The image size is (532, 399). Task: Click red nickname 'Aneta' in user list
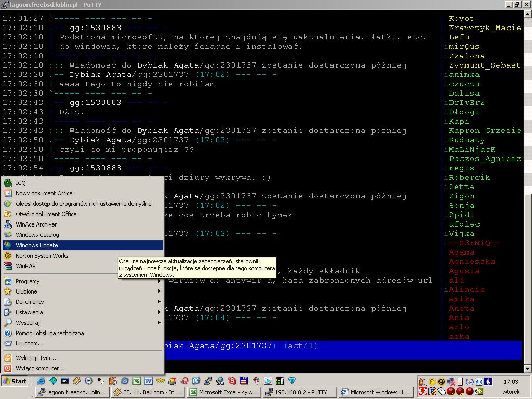click(x=461, y=309)
